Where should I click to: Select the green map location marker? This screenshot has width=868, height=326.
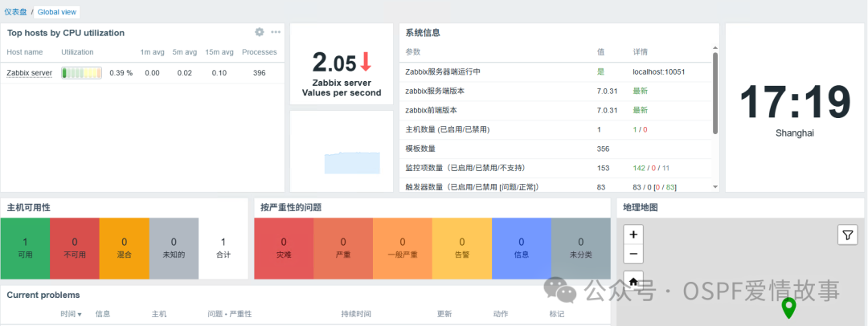[x=788, y=308]
